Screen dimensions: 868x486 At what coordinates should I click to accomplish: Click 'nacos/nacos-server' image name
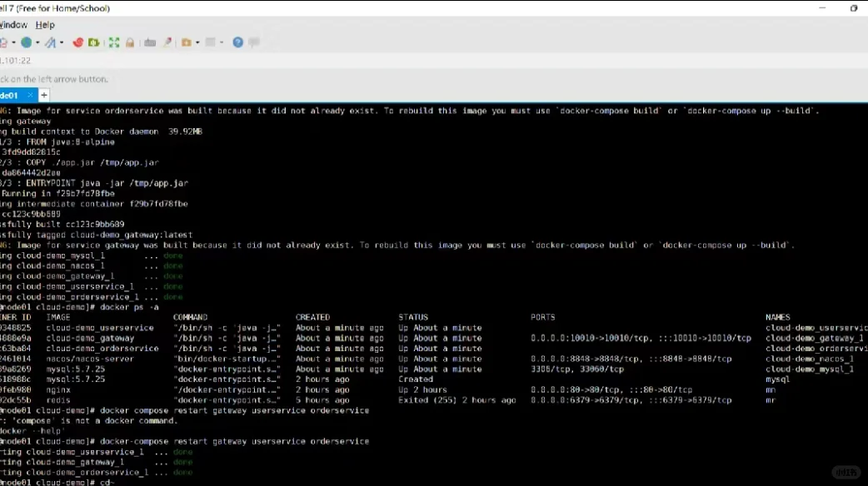90,359
